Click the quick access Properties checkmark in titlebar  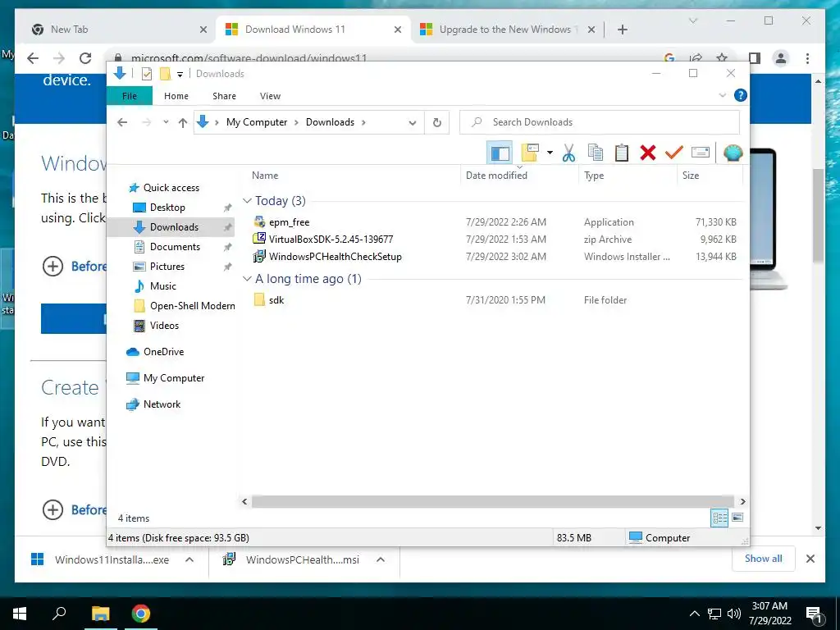[x=146, y=74]
